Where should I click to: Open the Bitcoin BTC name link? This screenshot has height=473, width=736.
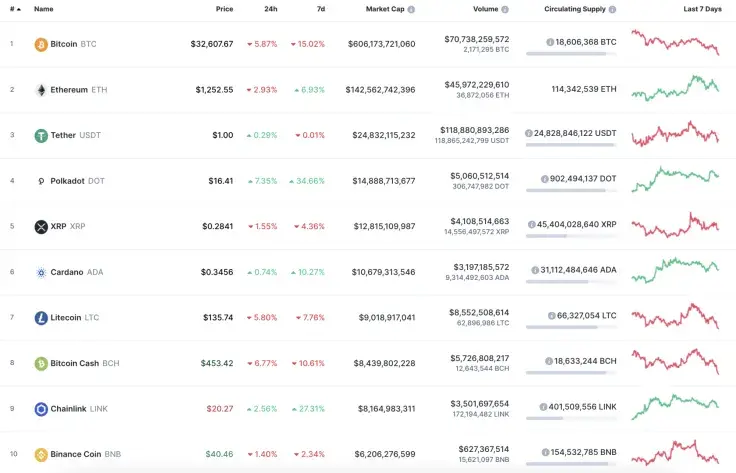73,44
